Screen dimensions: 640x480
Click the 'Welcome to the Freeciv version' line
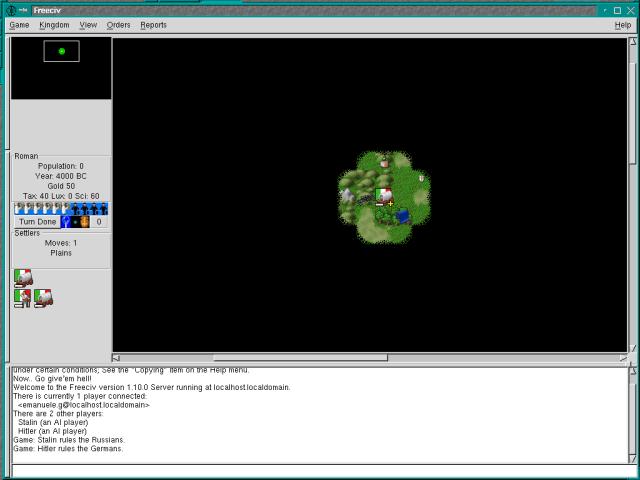tap(152, 387)
